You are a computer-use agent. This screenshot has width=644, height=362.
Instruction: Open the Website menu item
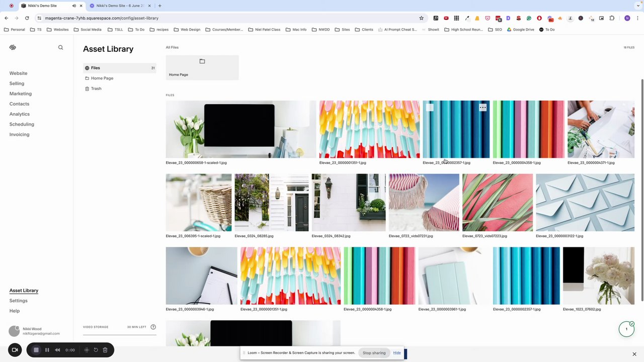[18, 73]
